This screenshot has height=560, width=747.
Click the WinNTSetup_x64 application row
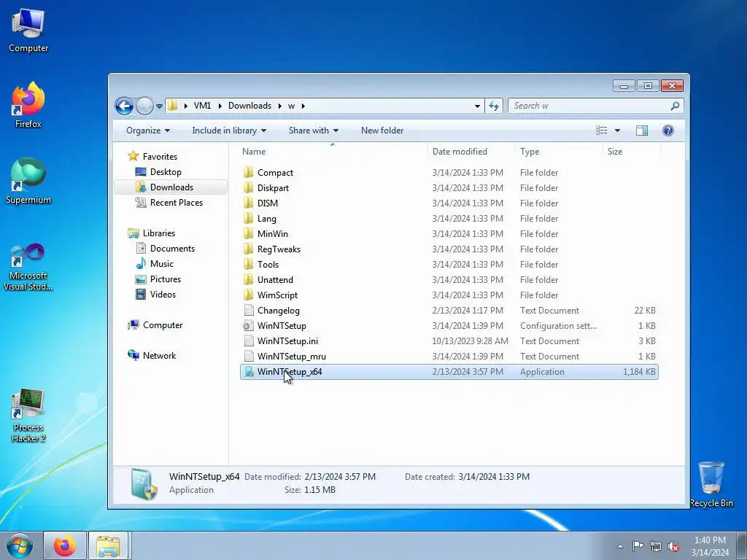point(449,371)
